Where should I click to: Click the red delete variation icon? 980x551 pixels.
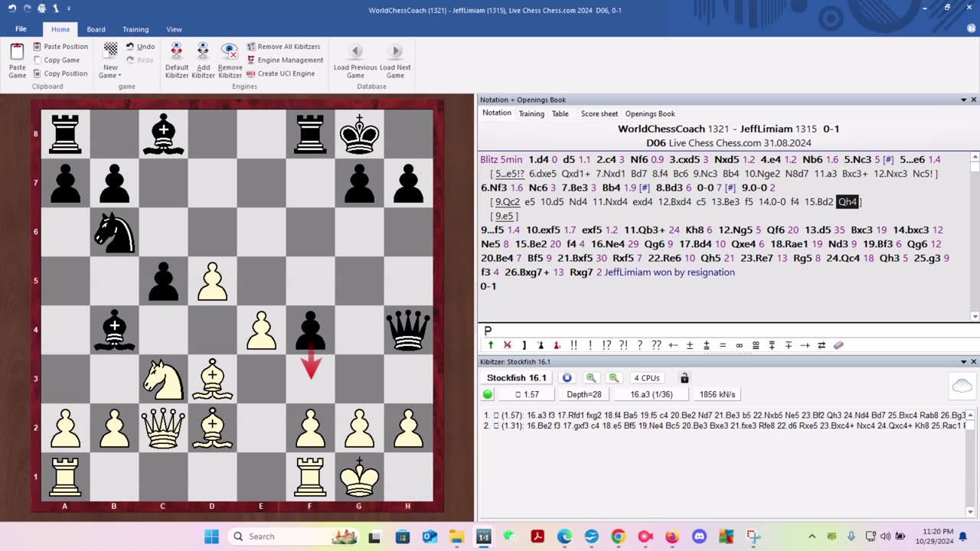pyautogui.click(x=507, y=345)
